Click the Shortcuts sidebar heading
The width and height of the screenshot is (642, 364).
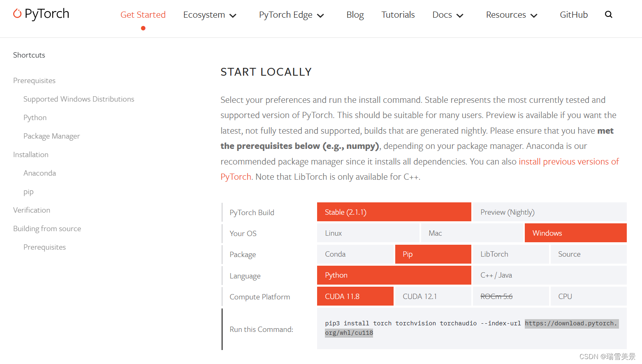29,55
